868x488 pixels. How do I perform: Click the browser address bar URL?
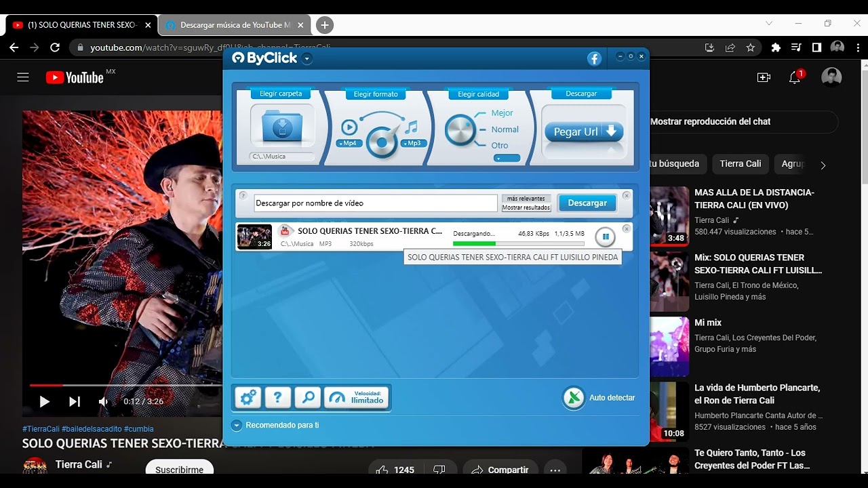[210, 48]
